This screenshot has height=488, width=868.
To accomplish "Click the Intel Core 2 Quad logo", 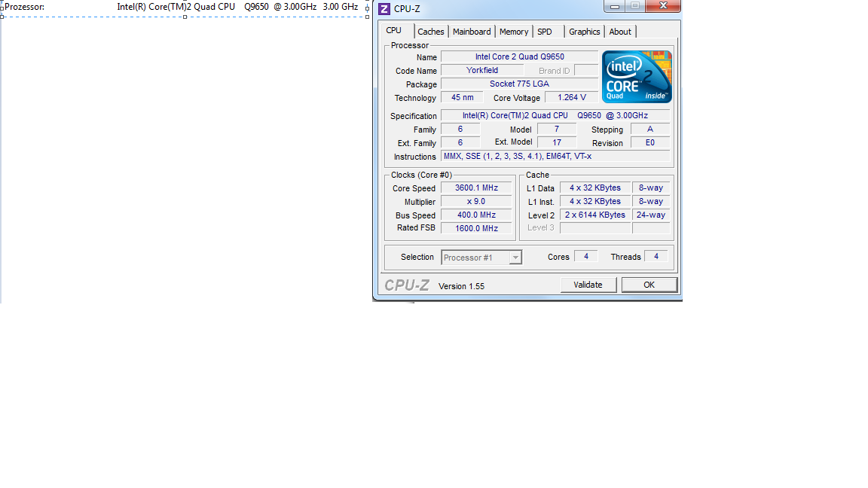I will pos(637,76).
